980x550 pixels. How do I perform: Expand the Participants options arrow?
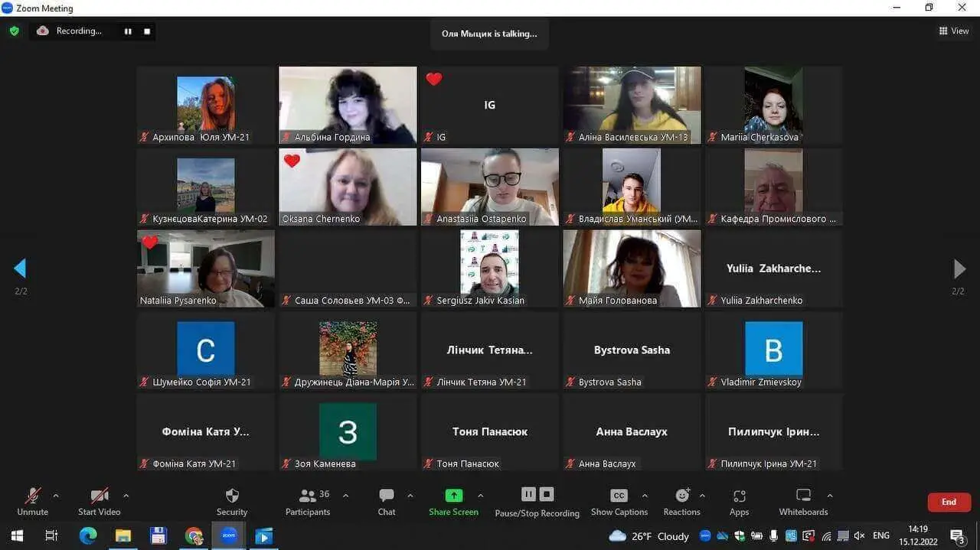(x=345, y=496)
